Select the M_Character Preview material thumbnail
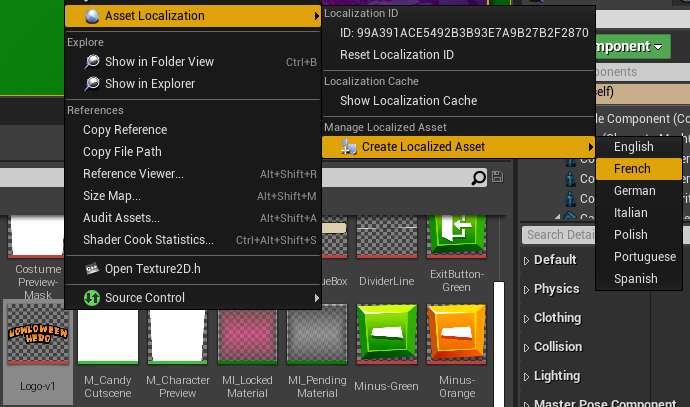The image size is (690, 407). coord(177,337)
